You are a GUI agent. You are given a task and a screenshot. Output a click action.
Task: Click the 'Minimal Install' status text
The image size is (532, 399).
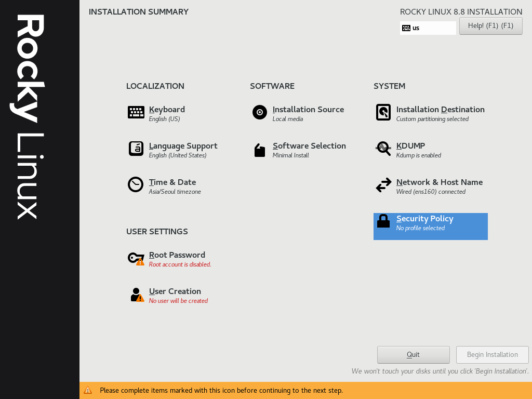tap(291, 155)
